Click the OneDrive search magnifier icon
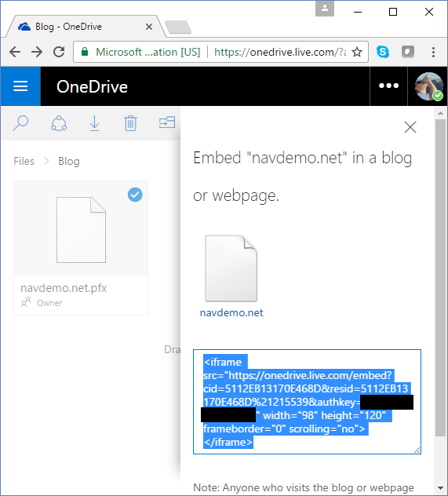Screen dimensions: 448x496 pyautogui.click(x=20, y=123)
